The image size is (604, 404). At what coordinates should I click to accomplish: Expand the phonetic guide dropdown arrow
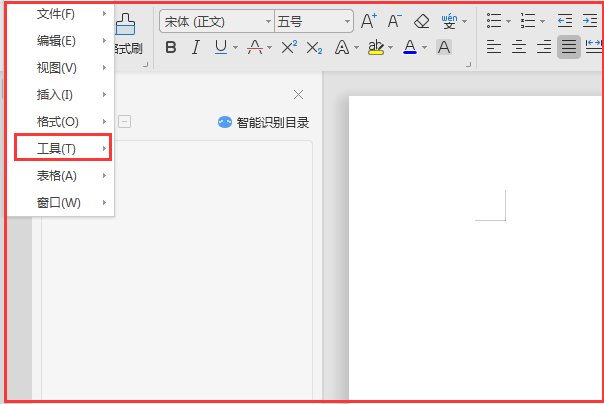point(465,22)
